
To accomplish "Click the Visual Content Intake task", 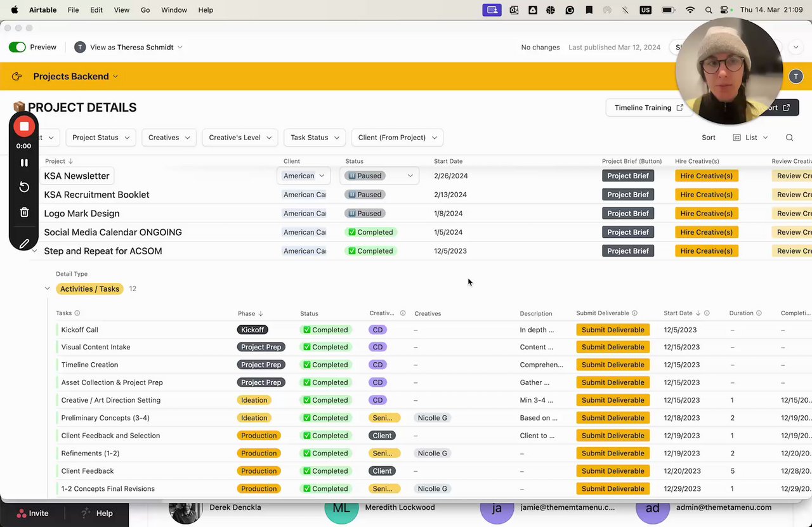I will 96,347.
